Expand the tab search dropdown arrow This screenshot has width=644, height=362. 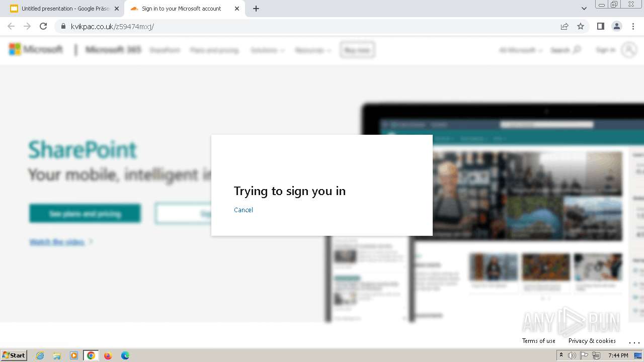pos(584,9)
